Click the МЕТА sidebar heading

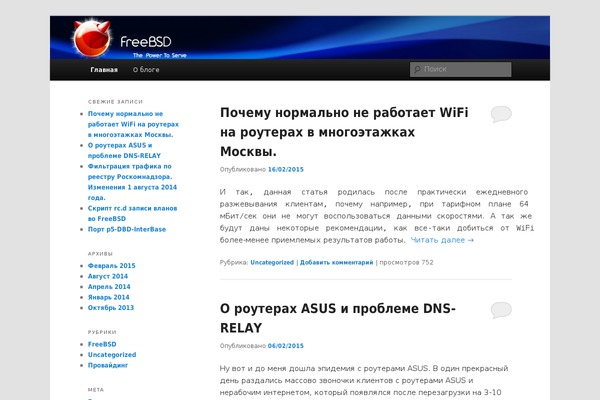pos(96,390)
